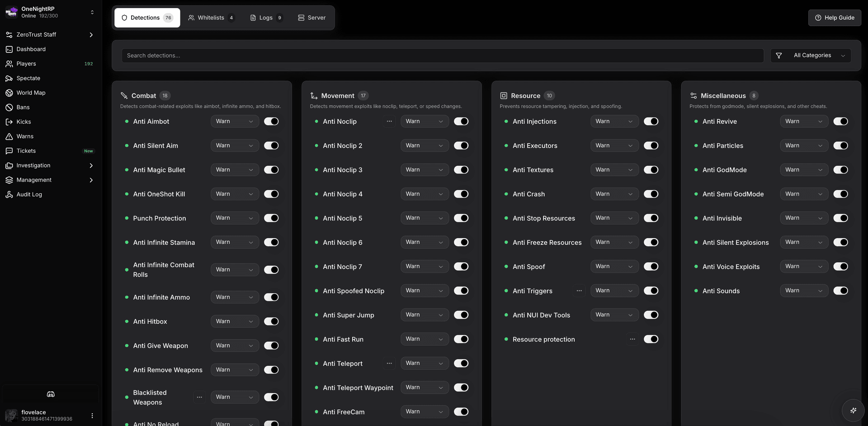Click the Resource category icon

click(x=504, y=96)
